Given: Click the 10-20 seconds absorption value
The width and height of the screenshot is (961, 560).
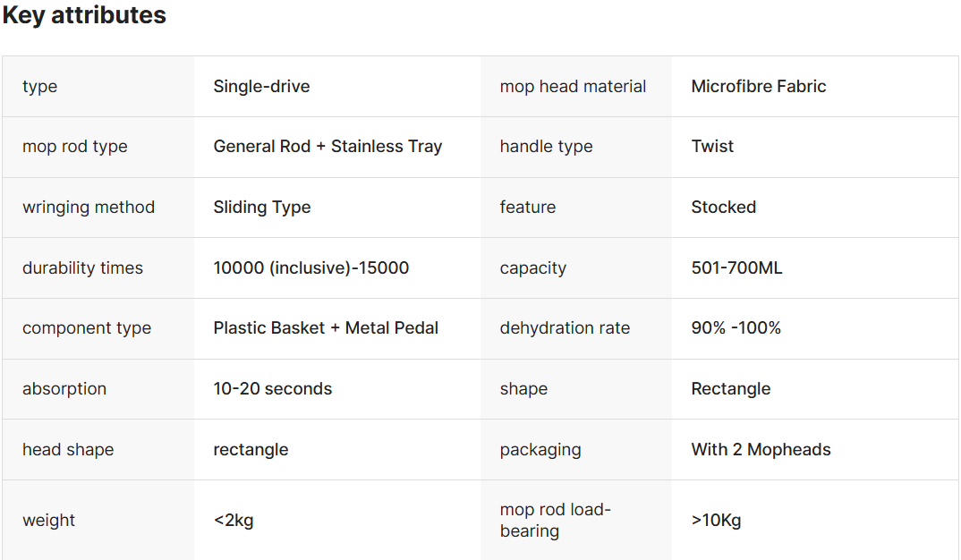Looking at the screenshot, I should pyautogui.click(x=272, y=389).
